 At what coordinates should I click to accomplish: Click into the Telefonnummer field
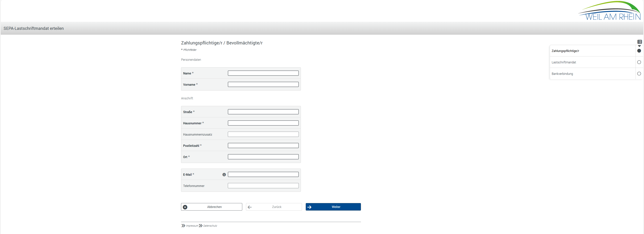263,186
